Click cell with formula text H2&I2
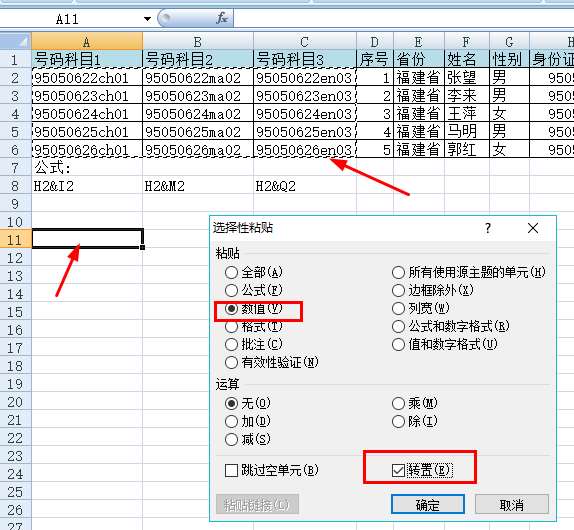574x530 pixels. [x=87, y=186]
